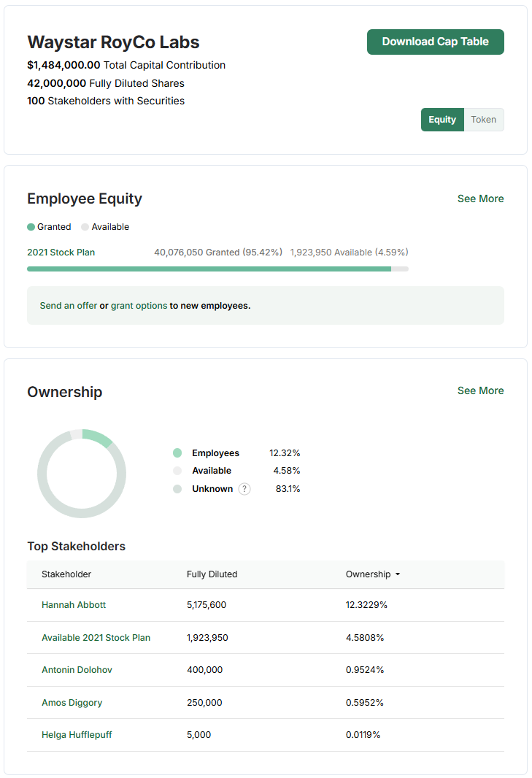Click the 5,175,600 fully diluted value

point(207,605)
